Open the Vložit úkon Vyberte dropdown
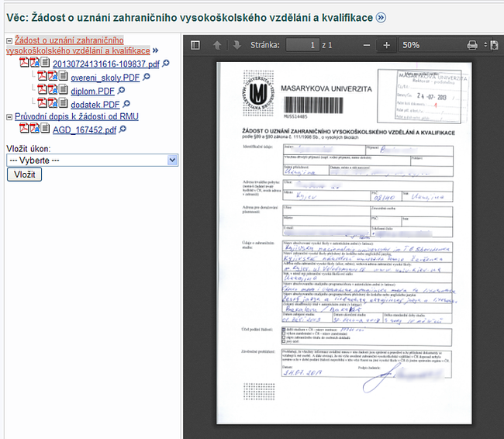504x439 pixels. pos(92,160)
